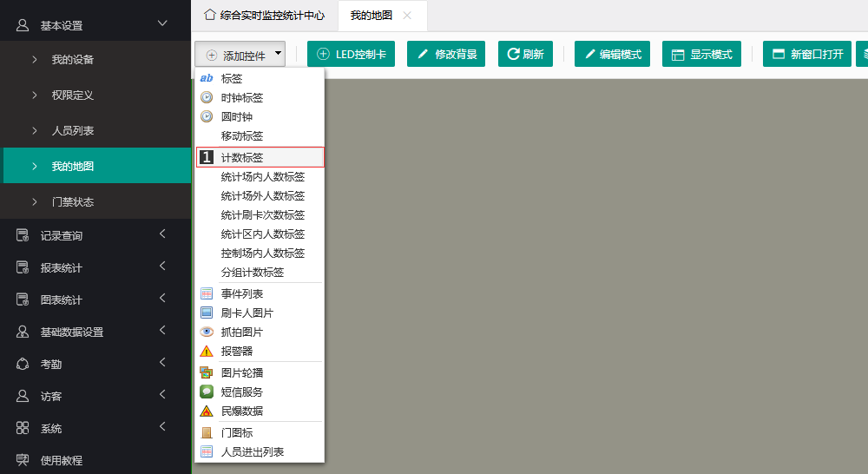The image size is (868, 474).
Task: Click the 基础数据设置 person icon
Action: [x=23, y=332]
